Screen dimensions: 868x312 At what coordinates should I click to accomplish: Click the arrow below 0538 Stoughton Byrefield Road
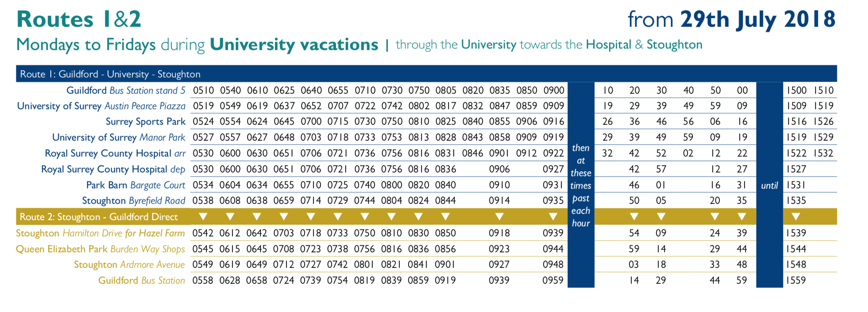(x=203, y=217)
